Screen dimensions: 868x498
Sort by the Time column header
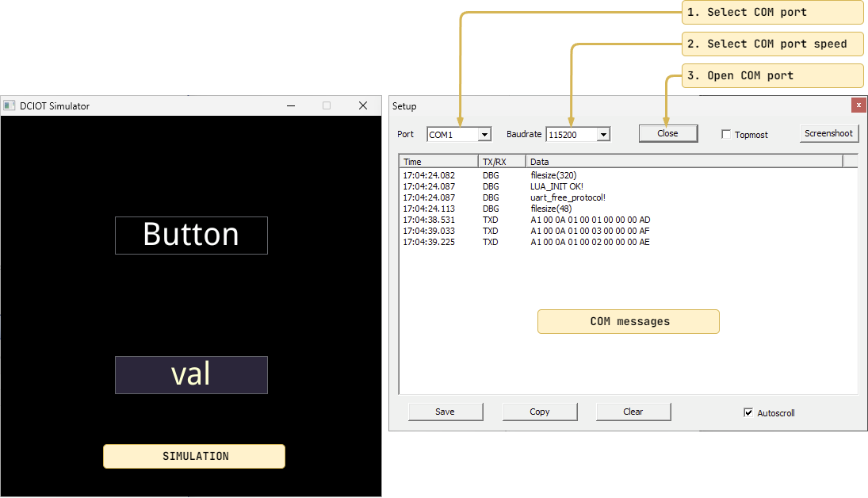coord(438,162)
